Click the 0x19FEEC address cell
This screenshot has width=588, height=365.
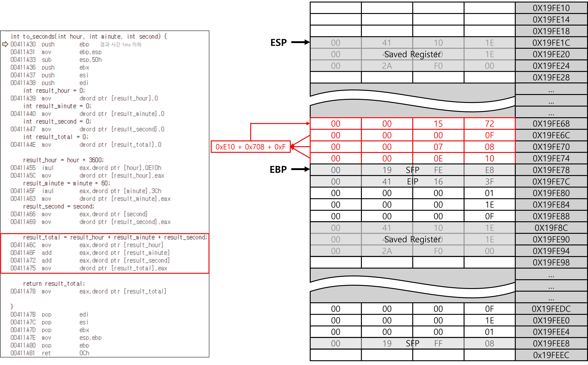(551, 355)
